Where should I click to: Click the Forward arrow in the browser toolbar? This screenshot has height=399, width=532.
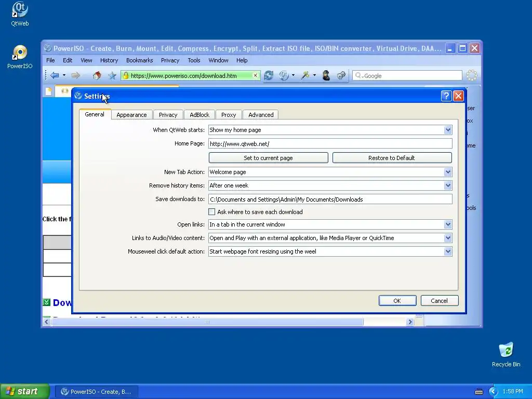76,75
